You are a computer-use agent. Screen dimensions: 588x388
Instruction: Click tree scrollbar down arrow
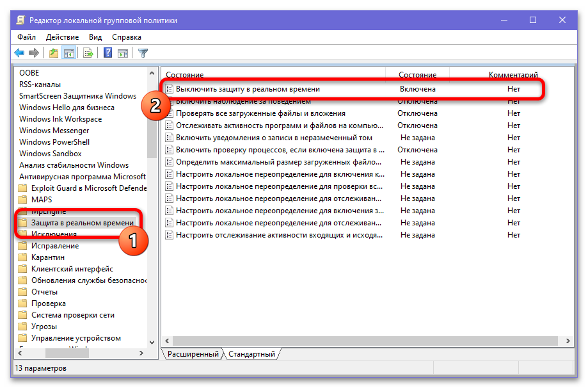coord(152,342)
